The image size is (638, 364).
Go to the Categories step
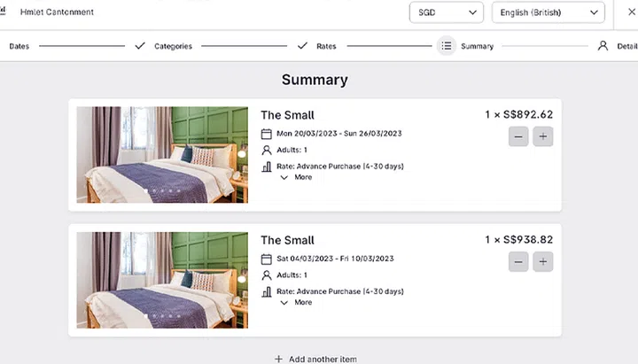(x=173, y=46)
